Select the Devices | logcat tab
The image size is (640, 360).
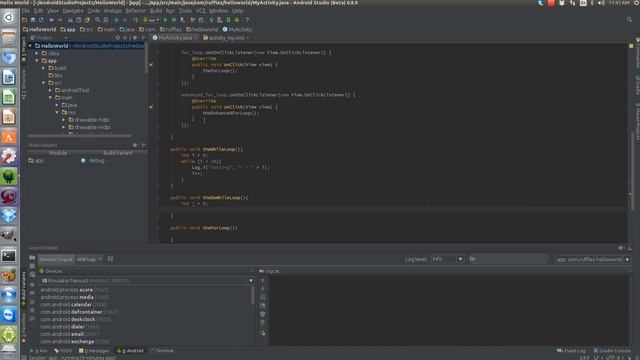coord(56,259)
